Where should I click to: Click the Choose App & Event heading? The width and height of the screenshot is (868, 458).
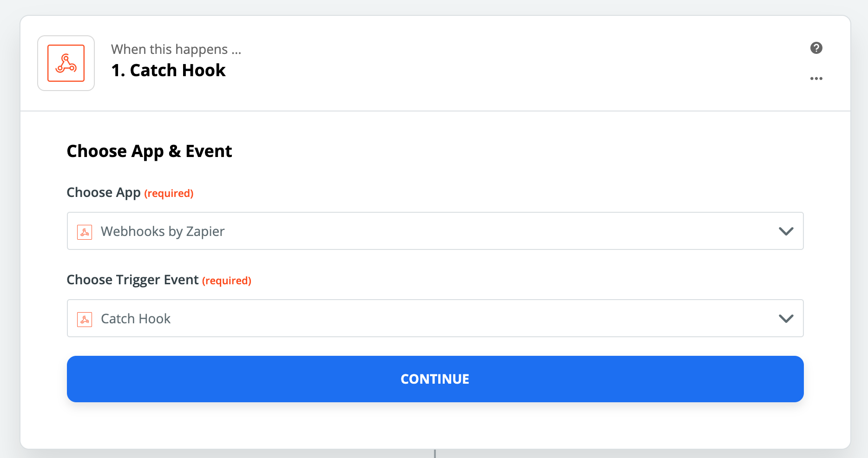(x=149, y=150)
